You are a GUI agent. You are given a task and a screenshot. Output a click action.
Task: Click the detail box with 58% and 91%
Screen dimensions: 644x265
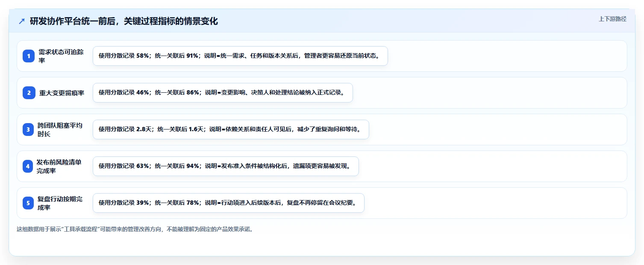(x=240, y=56)
